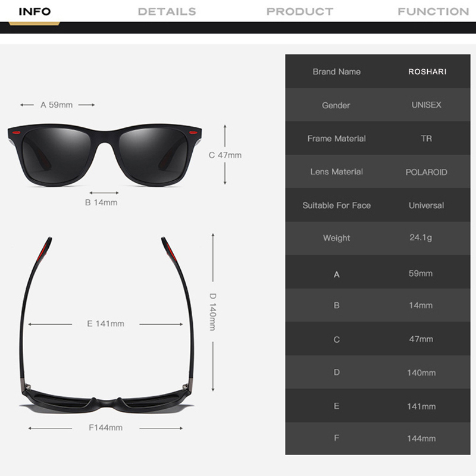Click the 144mm value in row F
This screenshot has width=476, height=476.
tap(421, 439)
